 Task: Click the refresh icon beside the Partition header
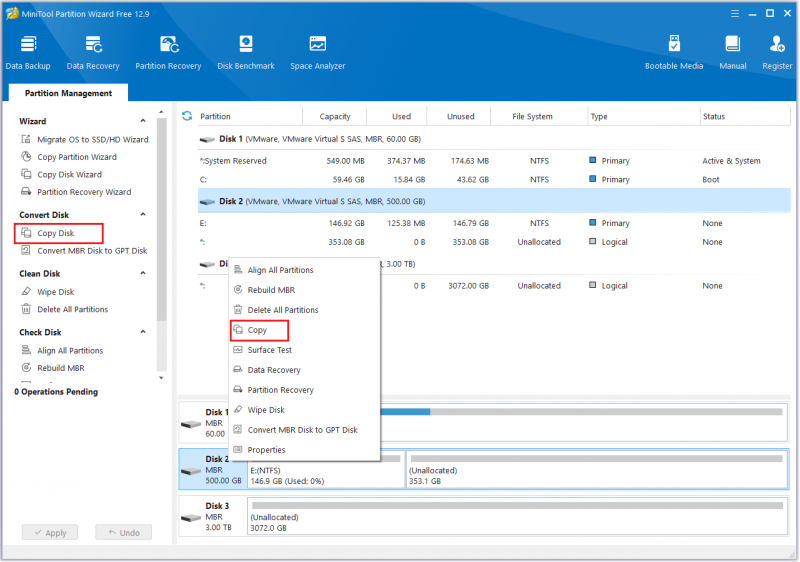[187, 116]
